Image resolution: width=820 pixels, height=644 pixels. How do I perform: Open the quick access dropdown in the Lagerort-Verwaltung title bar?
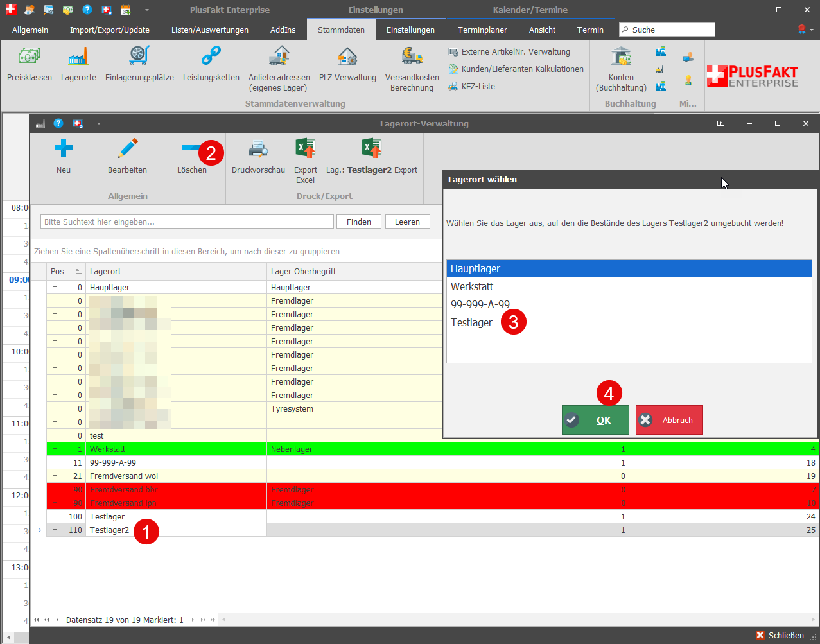[99, 123]
